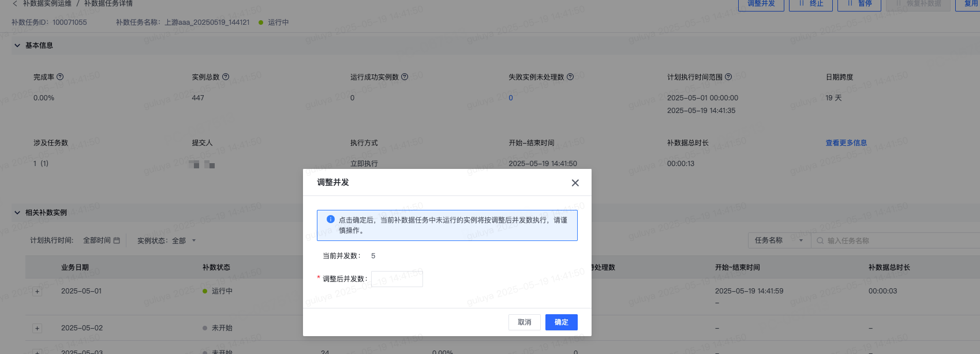Click the 00:00:13 total duration value
980x354 pixels.
[681, 164]
